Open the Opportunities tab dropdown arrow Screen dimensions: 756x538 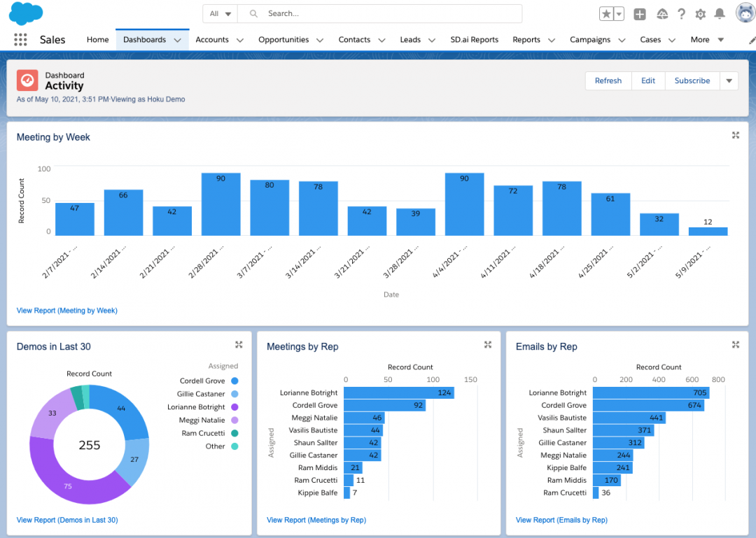320,40
